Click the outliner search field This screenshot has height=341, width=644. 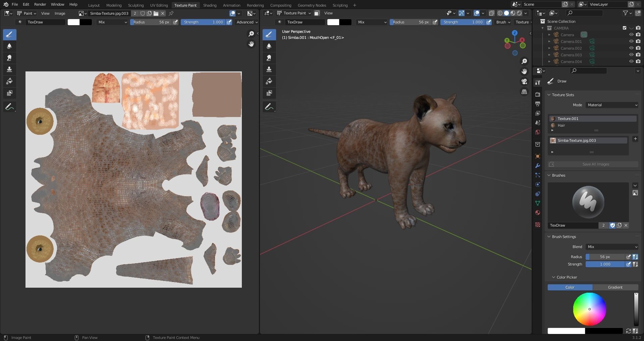[584, 13]
